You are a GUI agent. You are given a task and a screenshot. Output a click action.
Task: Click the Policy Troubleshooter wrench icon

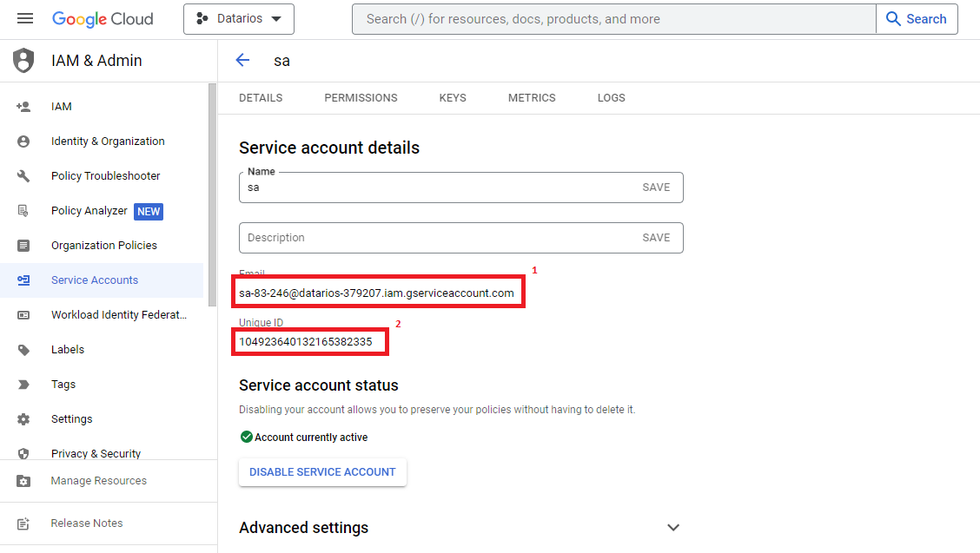tap(23, 176)
